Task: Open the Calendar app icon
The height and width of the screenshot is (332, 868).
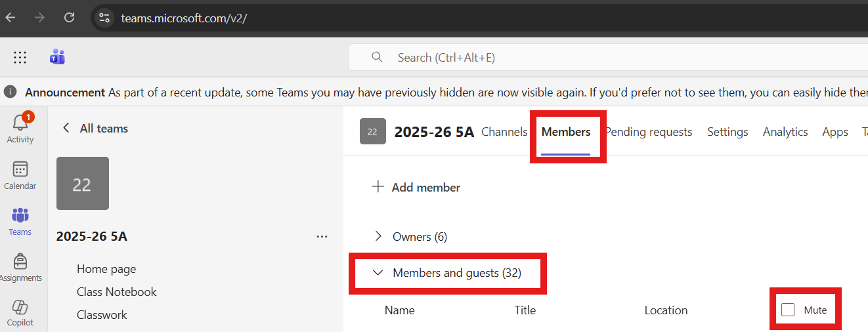Action: tap(20, 170)
